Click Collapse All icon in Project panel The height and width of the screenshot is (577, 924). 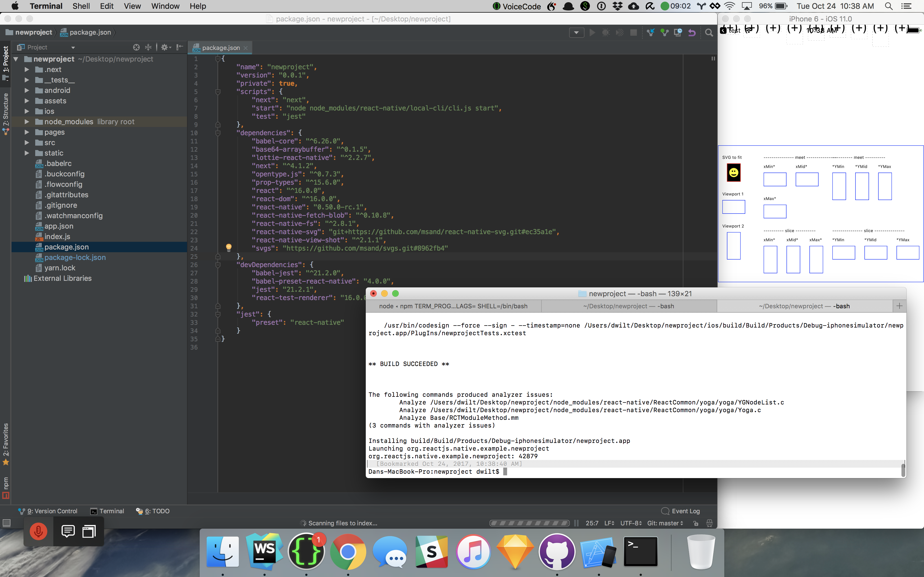click(x=148, y=47)
